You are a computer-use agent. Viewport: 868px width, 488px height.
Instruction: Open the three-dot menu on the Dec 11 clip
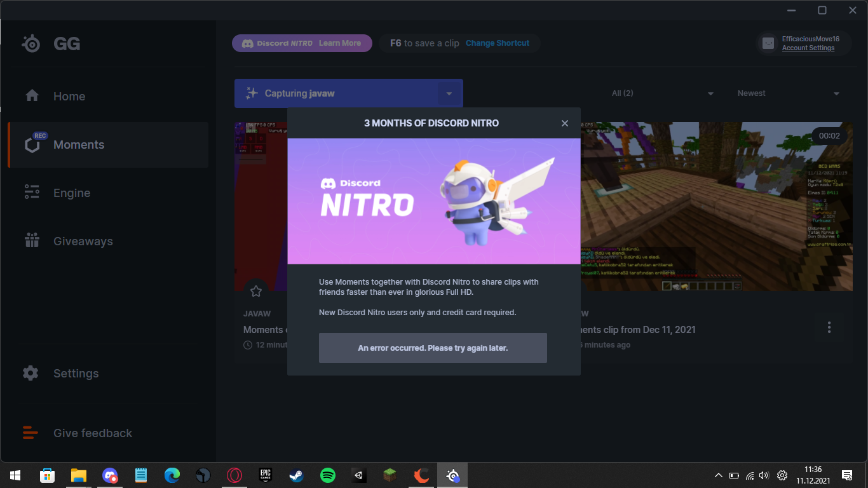[x=829, y=328]
